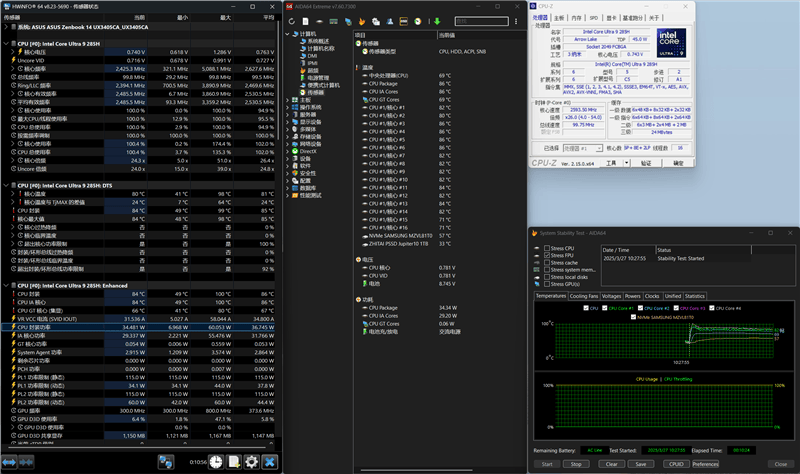This screenshot has height=474, width=800.
Task: Click AIDA64 report page toolbar icon
Action: click(x=305, y=21)
